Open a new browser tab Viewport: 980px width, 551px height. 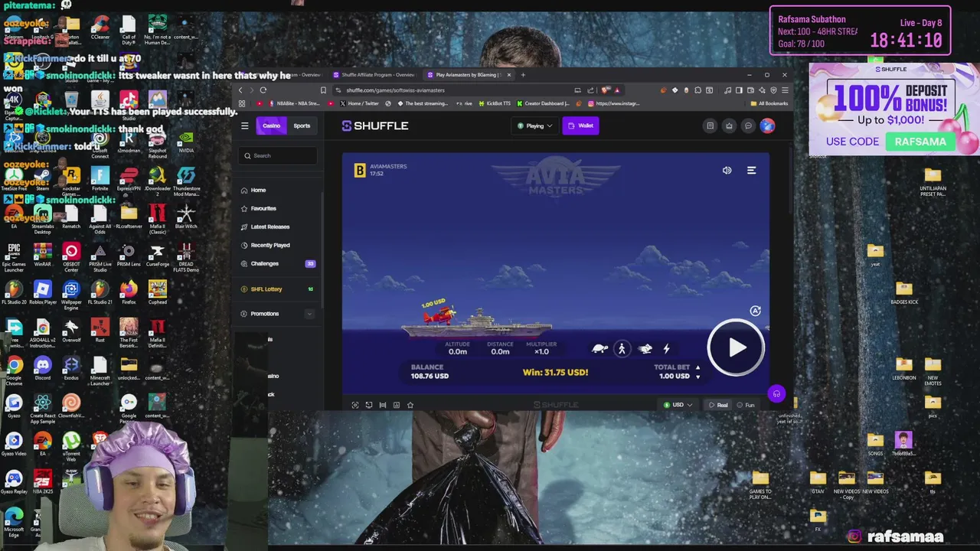coord(523,75)
